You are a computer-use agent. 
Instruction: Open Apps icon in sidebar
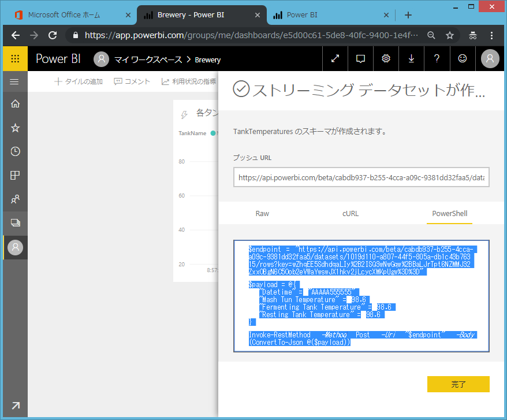click(15, 176)
